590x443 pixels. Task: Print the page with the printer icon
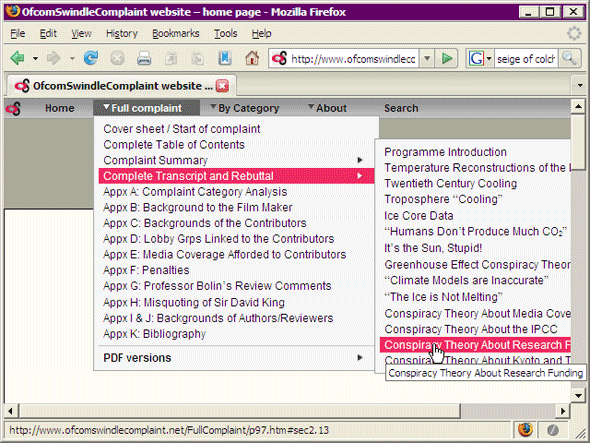tap(144, 58)
